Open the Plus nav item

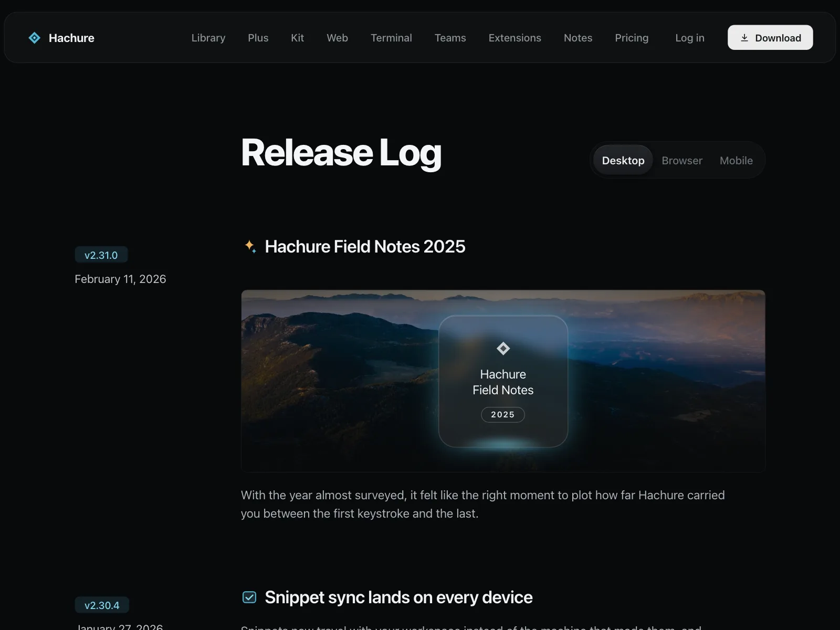point(258,38)
